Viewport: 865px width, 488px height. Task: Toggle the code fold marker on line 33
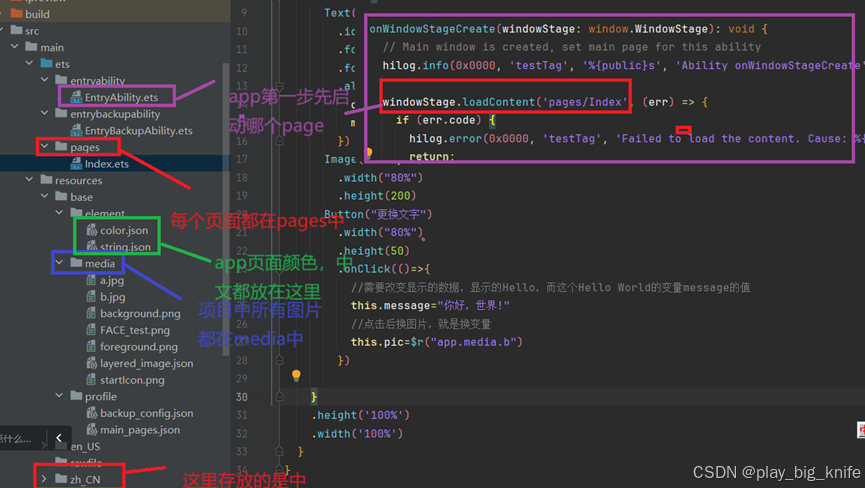[x=279, y=451]
